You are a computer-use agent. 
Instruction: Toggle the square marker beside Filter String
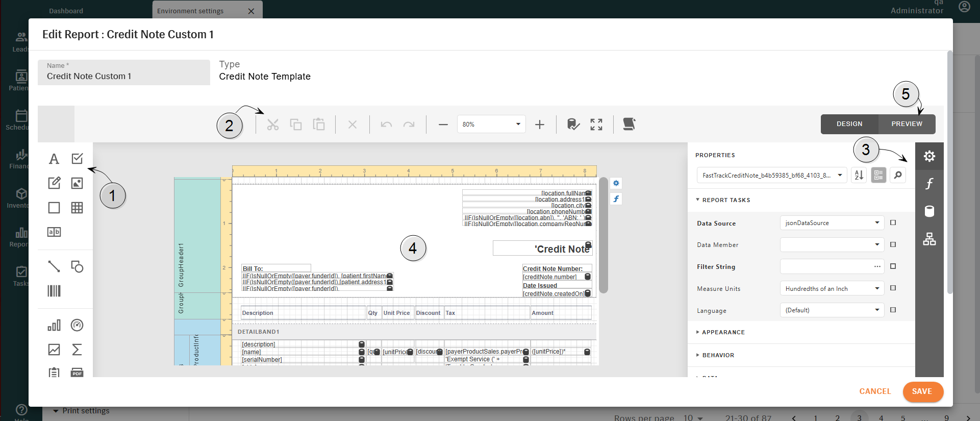[x=893, y=266]
